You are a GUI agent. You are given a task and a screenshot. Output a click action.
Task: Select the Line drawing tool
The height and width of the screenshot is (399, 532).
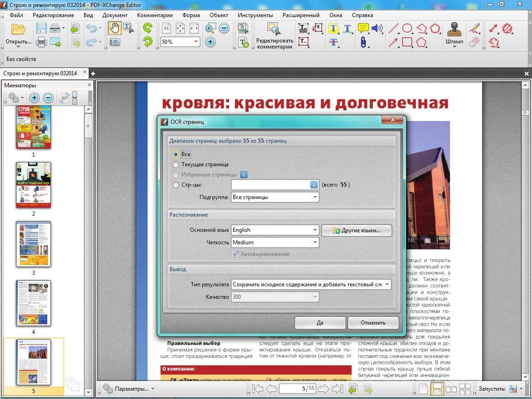(x=393, y=28)
